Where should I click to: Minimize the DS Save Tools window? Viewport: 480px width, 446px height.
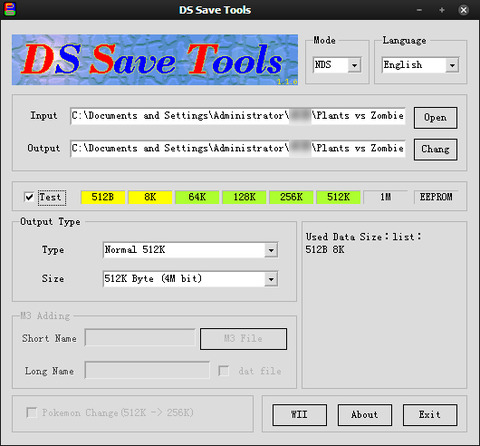pos(419,10)
